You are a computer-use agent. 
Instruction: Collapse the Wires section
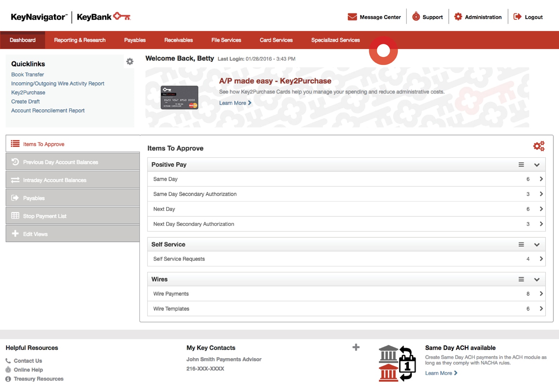tap(537, 279)
